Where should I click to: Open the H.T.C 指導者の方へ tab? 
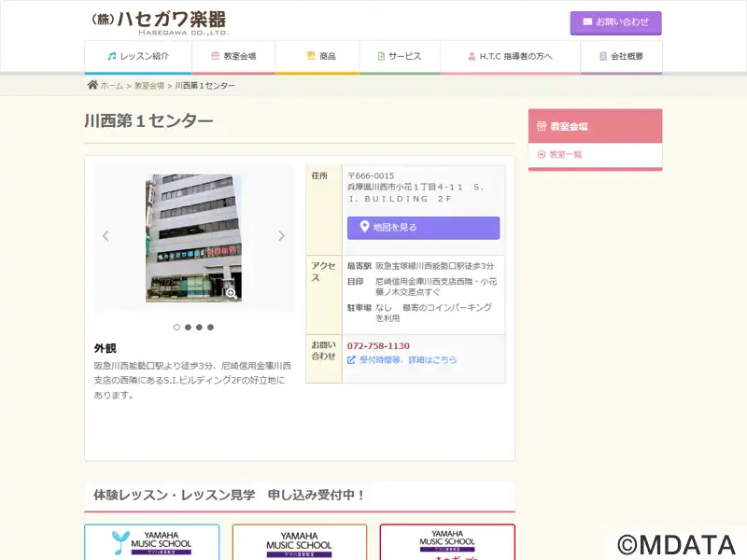coord(510,57)
